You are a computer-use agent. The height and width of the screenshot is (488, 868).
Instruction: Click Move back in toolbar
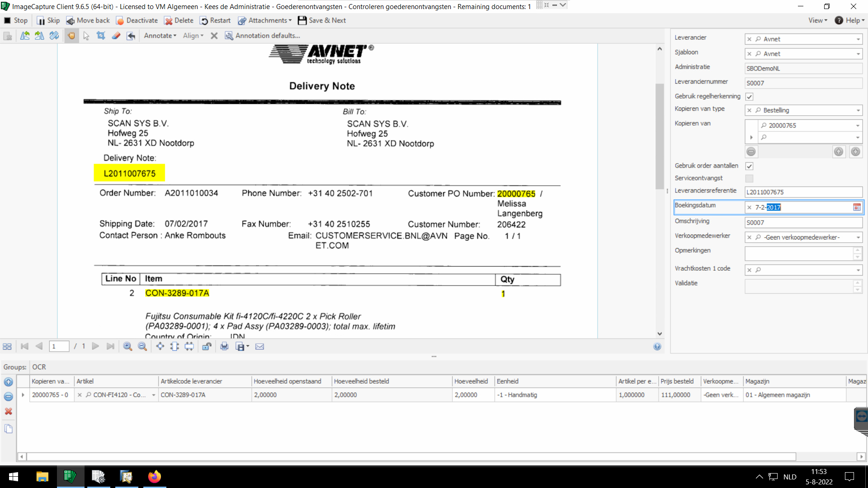(x=88, y=20)
